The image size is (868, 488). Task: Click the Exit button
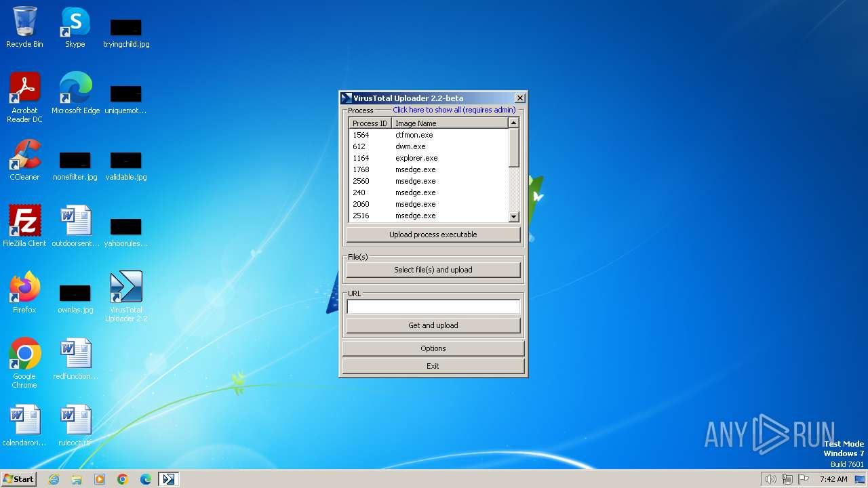[x=433, y=366]
